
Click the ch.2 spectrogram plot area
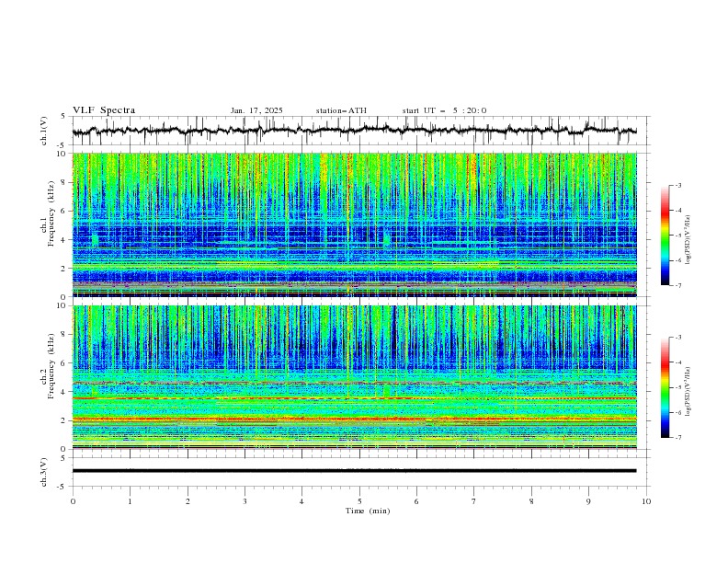pyautogui.click(x=354, y=377)
